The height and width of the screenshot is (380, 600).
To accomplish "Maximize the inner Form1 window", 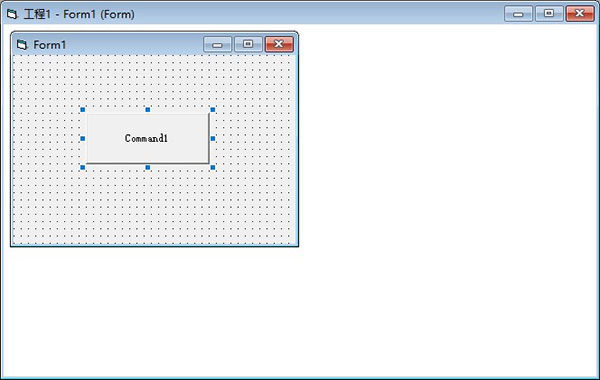I will [248, 44].
